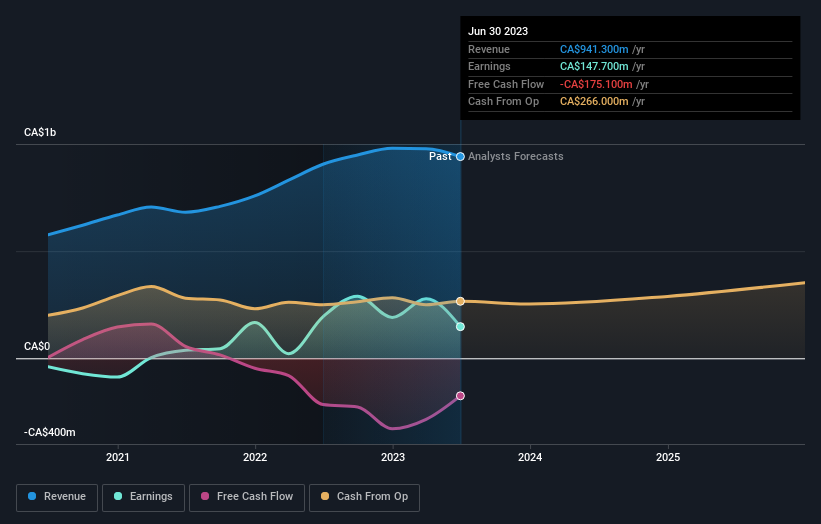Click the tooltip date 'Jun 30 2023'
Viewport: 821px width, 524px height.
pos(497,31)
